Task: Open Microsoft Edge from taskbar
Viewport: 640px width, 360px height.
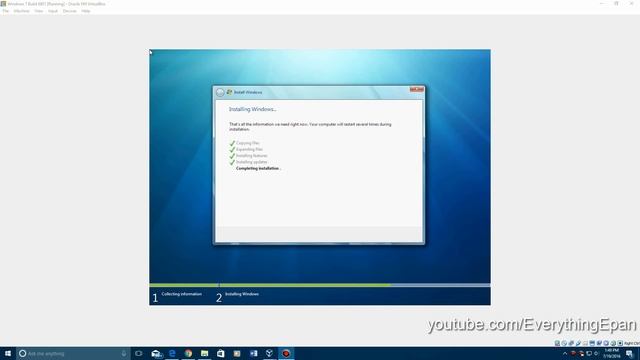Action: (x=172, y=353)
